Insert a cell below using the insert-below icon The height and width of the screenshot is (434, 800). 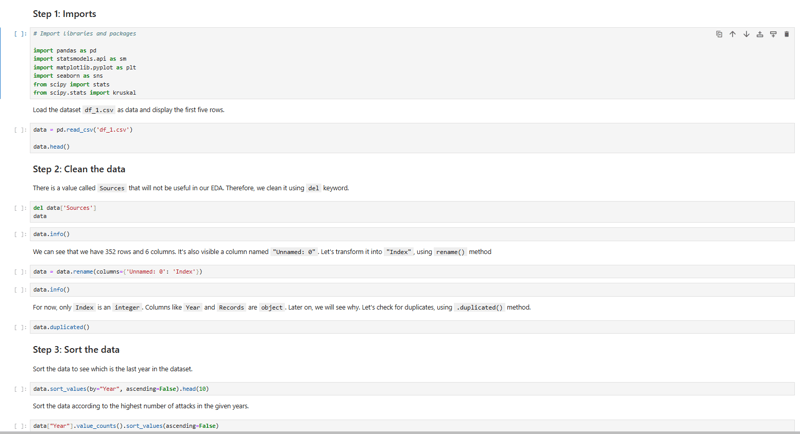click(773, 34)
